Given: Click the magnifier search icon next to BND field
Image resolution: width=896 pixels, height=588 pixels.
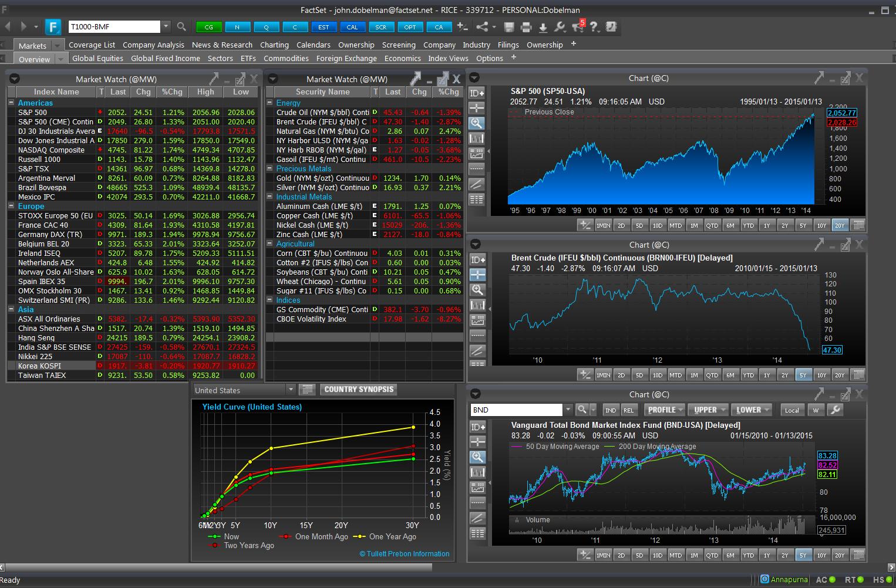Looking at the screenshot, I should [582, 410].
